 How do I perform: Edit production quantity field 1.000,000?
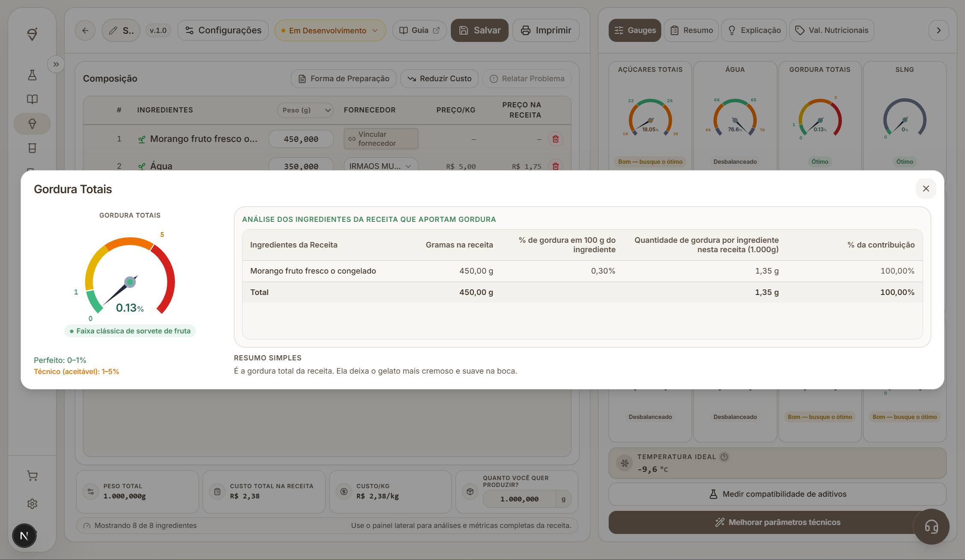coord(519,499)
